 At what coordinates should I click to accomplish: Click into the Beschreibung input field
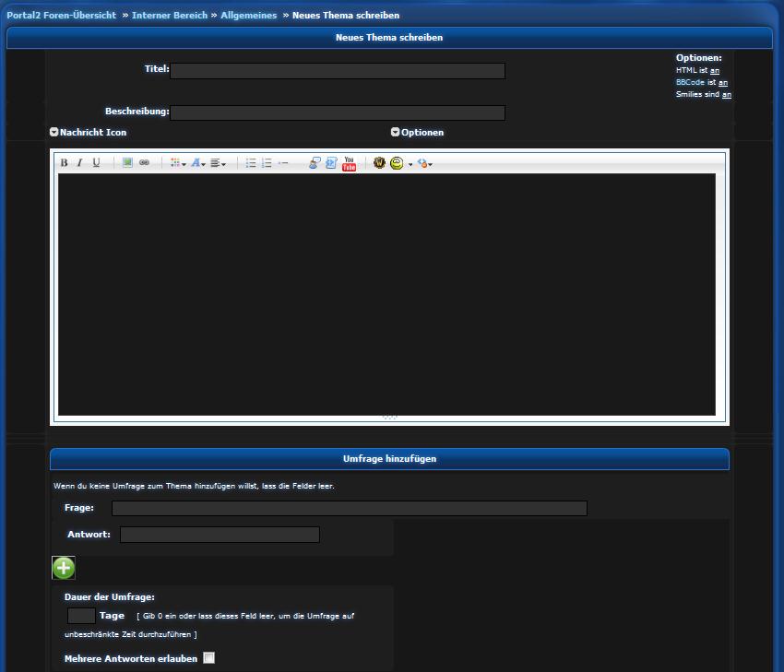pos(338,112)
